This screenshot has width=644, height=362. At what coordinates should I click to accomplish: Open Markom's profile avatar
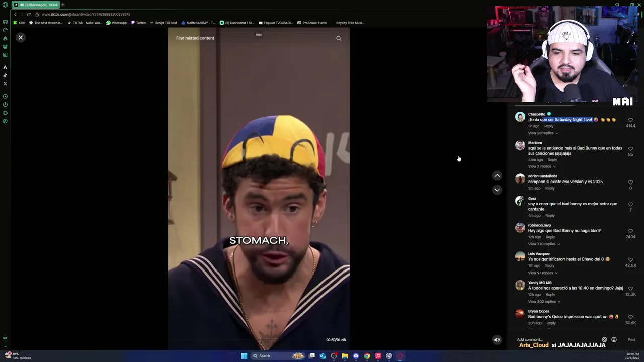[520, 146]
